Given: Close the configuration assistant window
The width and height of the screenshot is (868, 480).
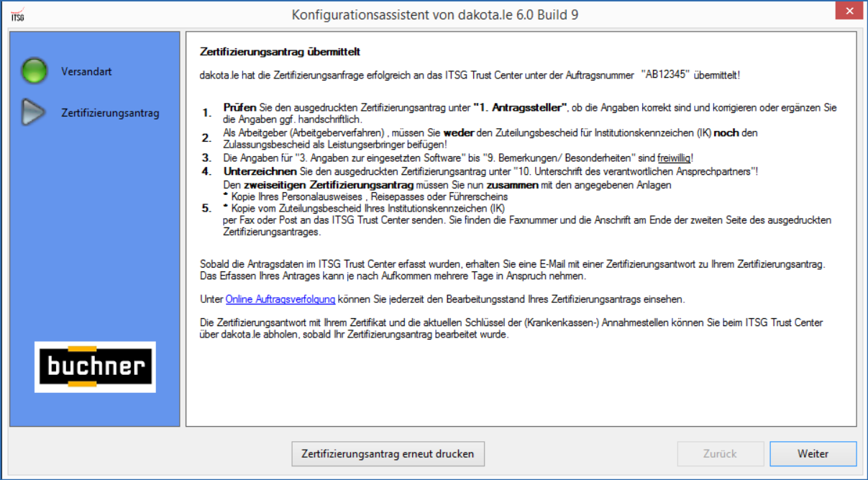Looking at the screenshot, I should (849, 10).
